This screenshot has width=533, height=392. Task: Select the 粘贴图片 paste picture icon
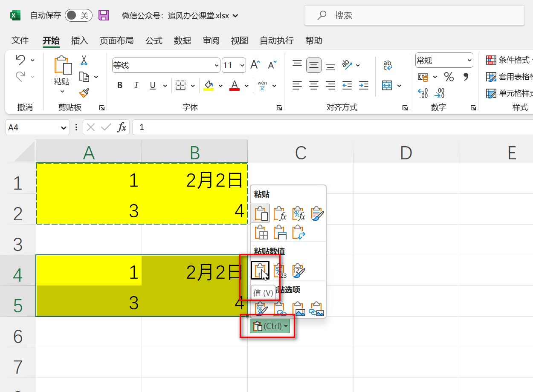point(300,308)
